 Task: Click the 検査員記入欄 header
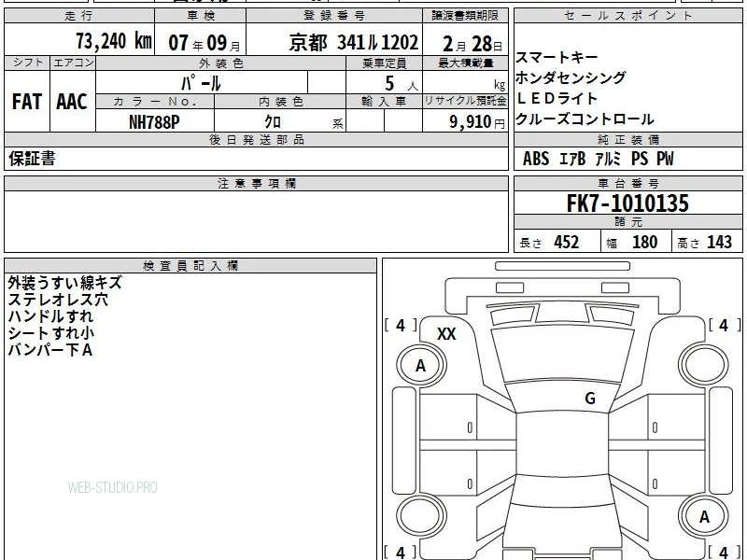(190, 266)
